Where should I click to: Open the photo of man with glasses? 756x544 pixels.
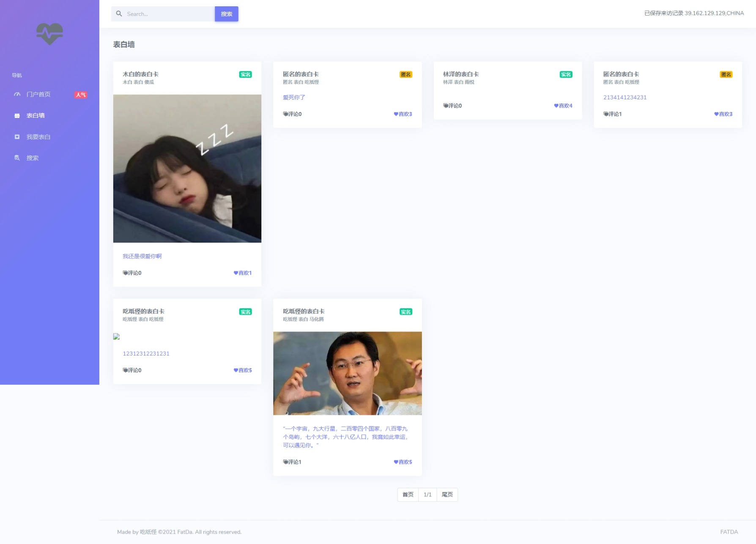click(x=347, y=373)
